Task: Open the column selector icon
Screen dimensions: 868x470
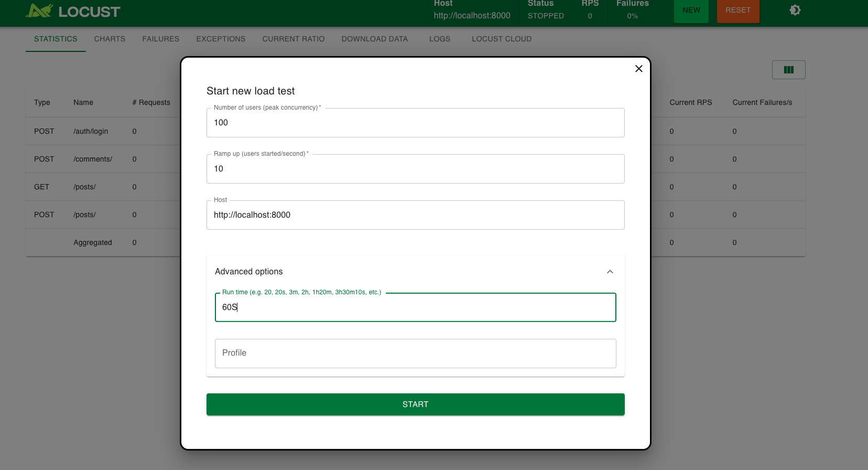Action: click(788, 70)
